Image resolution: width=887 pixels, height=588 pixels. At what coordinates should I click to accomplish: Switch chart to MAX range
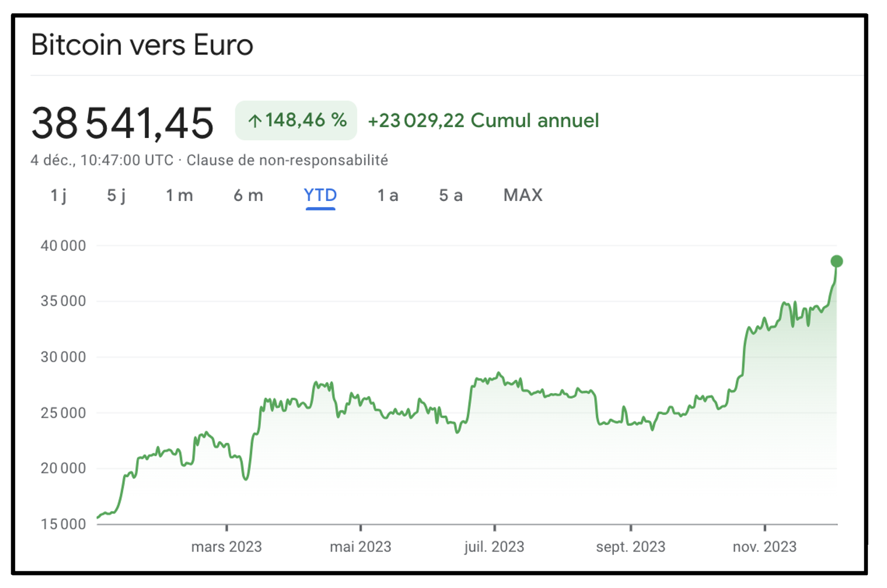tap(523, 195)
